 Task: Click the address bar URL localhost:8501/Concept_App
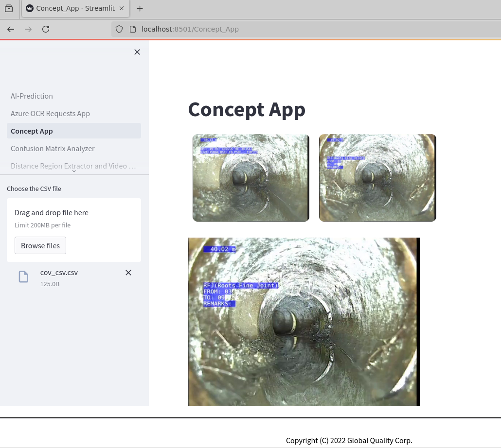(x=190, y=29)
